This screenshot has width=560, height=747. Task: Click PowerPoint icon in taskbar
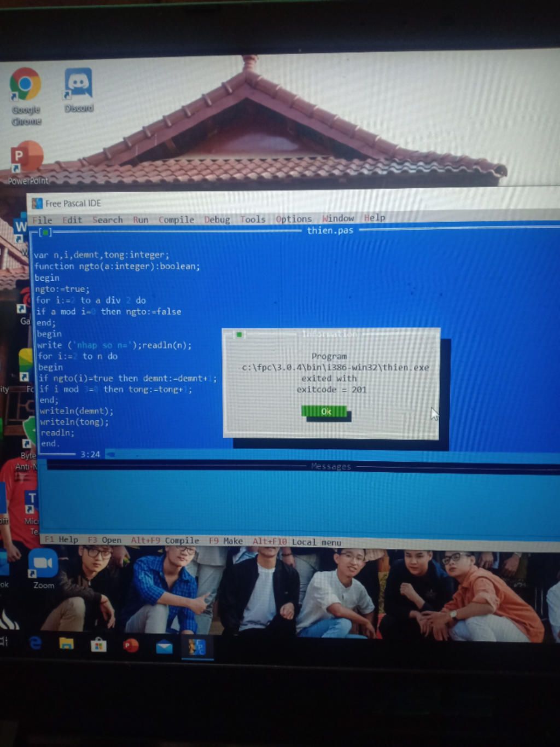tap(131, 646)
